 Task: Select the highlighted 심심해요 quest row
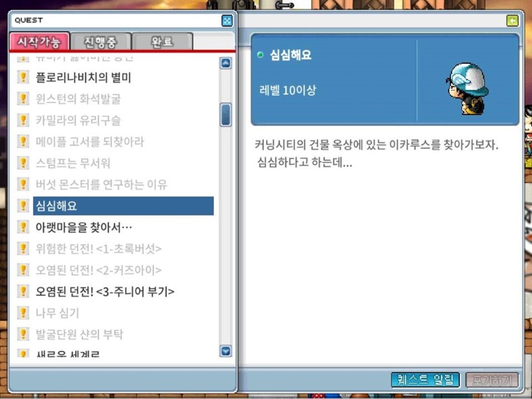click(x=123, y=206)
